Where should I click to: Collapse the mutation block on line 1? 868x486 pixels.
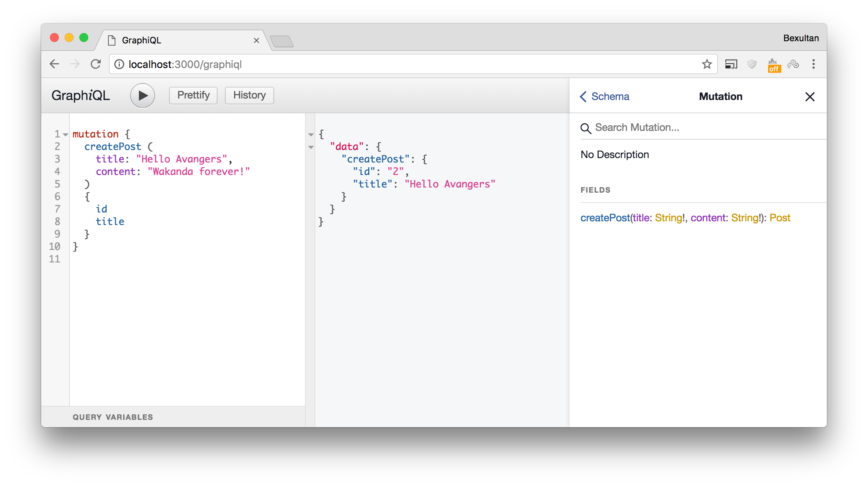pyautogui.click(x=65, y=135)
